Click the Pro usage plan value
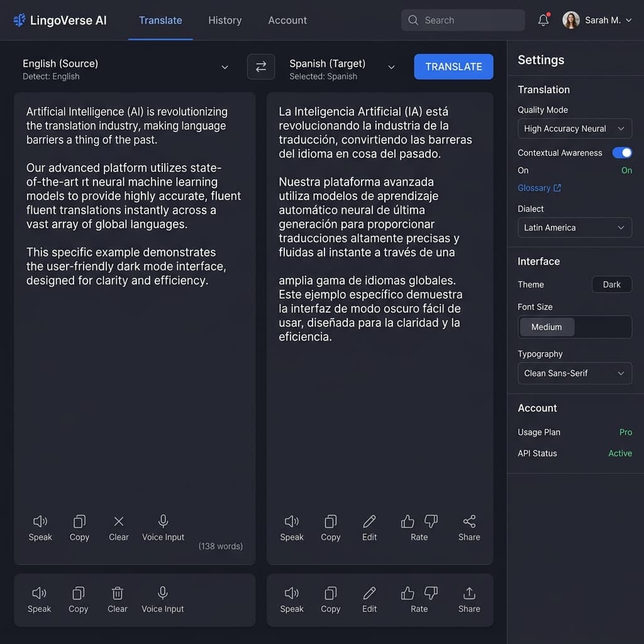Image resolution: width=644 pixels, height=644 pixels. pyautogui.click(x=626, y=432)
